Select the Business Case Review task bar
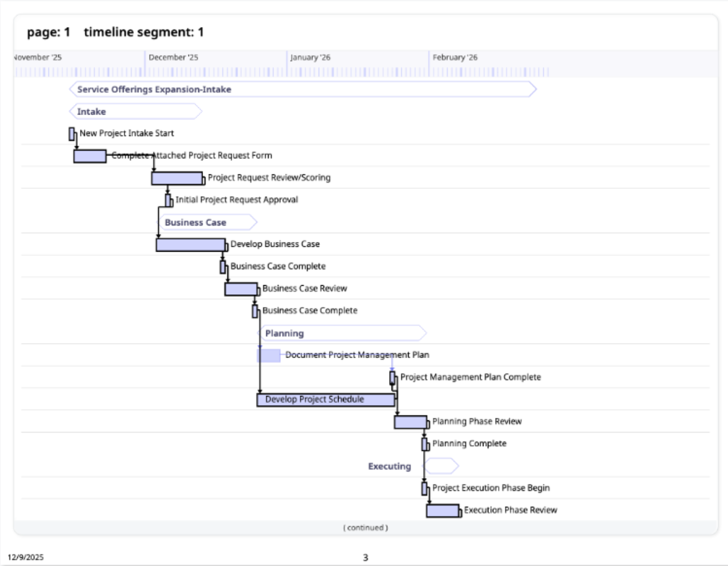728x566 pixels. click(x=240, y=289)
